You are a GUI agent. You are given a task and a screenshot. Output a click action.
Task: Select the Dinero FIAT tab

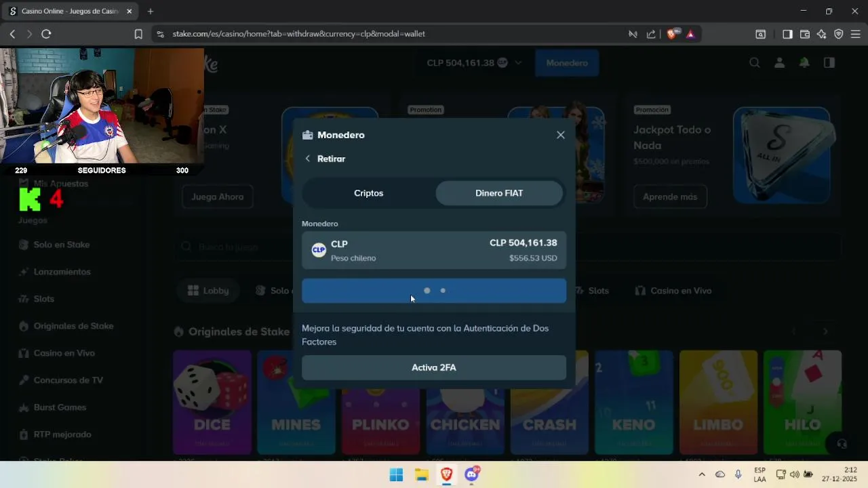pyautogui.click(x=499, y=193)
